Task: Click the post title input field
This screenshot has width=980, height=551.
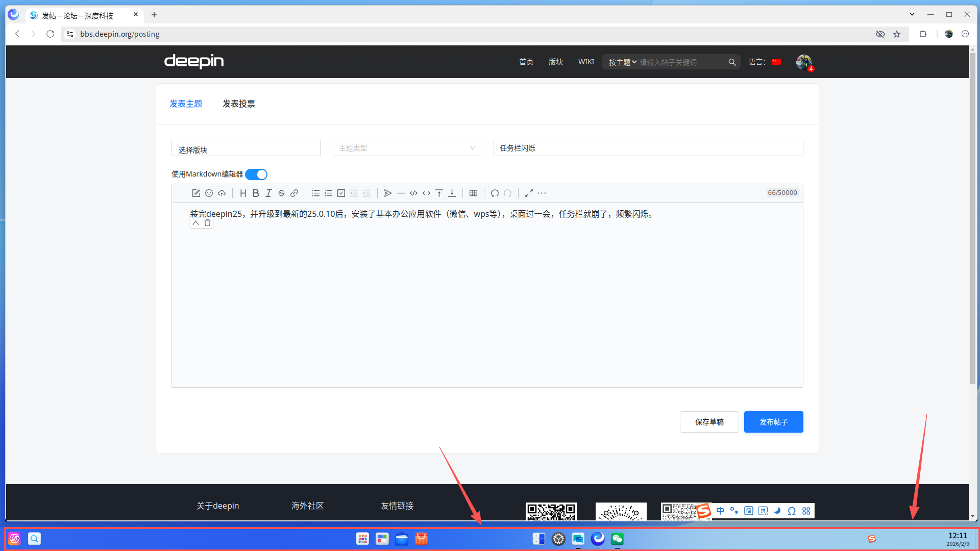Action: pos(648,148)
